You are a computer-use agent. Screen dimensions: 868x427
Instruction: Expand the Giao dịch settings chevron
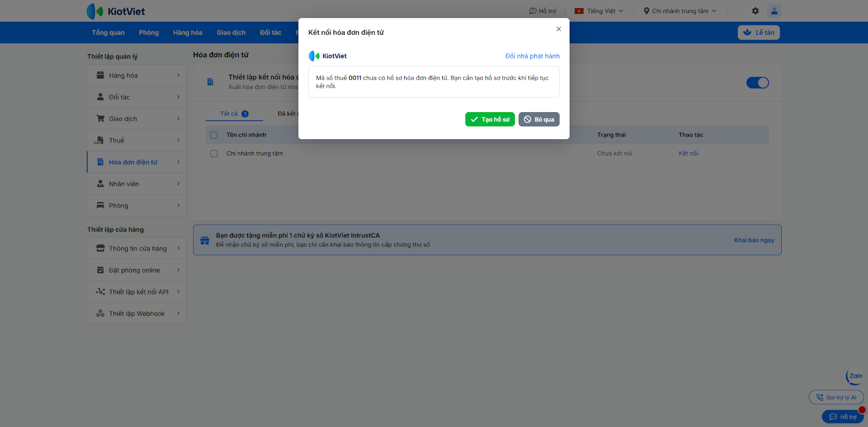tap(178, 119)
